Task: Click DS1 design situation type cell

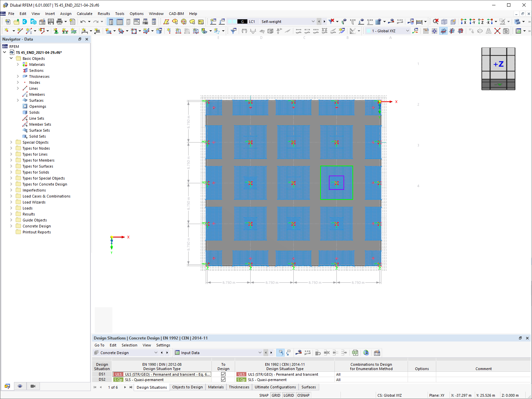Action: (x=162, y=374)
